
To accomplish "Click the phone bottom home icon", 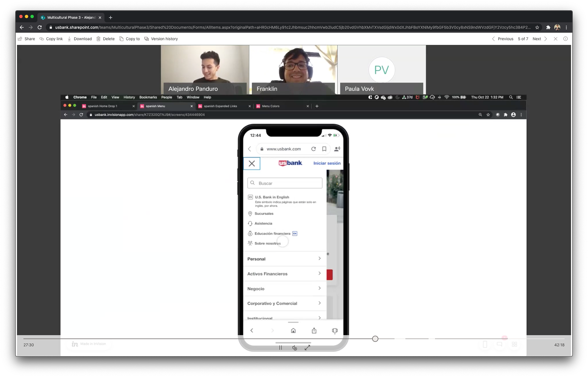I will 293,330.
